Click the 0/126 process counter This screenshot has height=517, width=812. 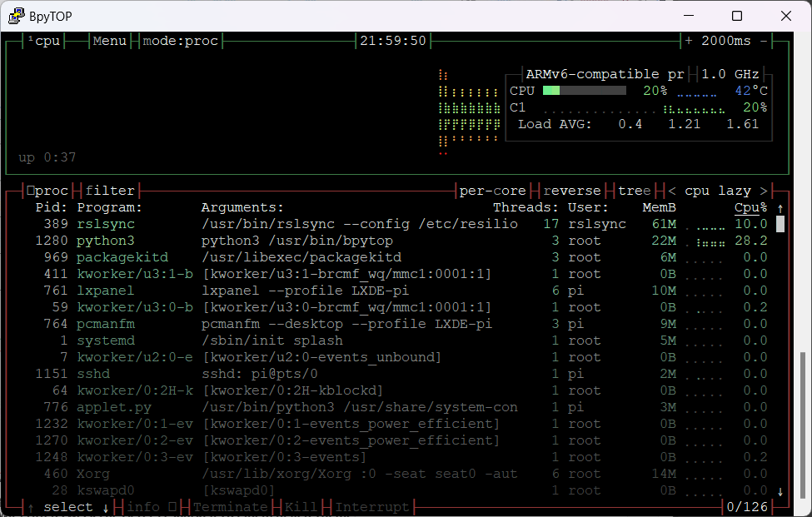coord(747,507)
